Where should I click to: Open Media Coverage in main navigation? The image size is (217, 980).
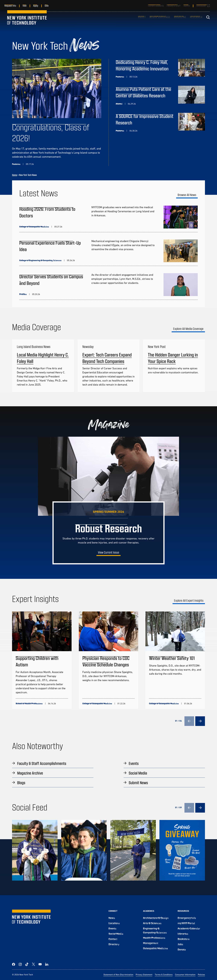pos(160,17)
